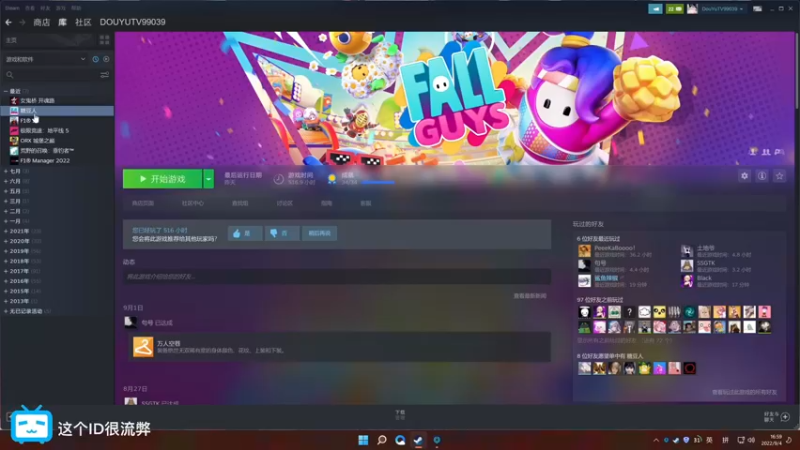Click the question mark friend avatar

pyautogui.click(x=629, y=312)
